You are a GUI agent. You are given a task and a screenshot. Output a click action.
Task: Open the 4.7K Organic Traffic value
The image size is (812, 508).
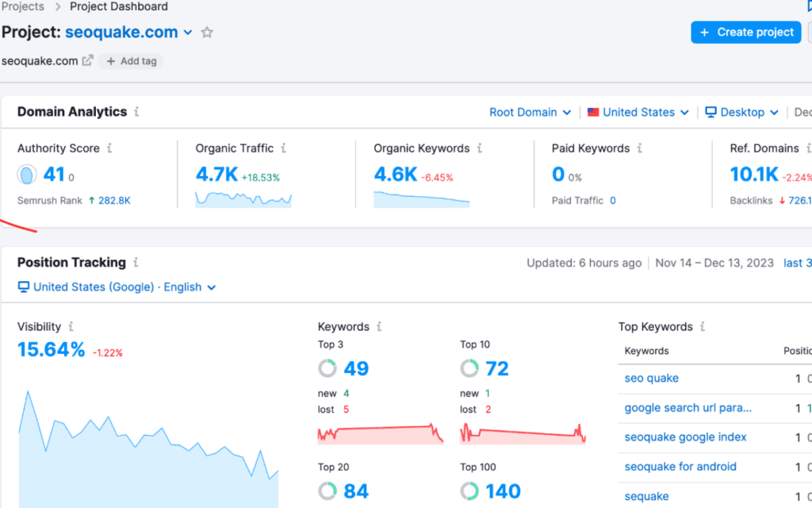click(216, 174)
